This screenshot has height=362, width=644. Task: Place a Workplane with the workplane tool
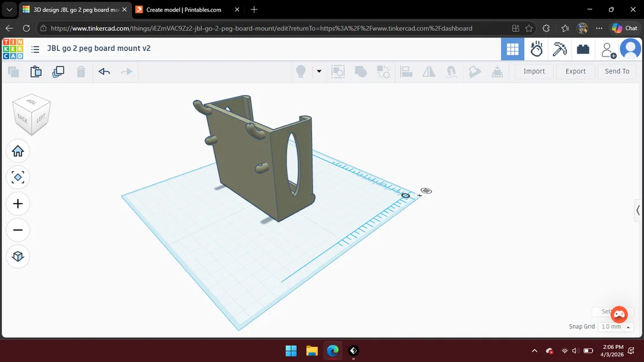point(475,71)
